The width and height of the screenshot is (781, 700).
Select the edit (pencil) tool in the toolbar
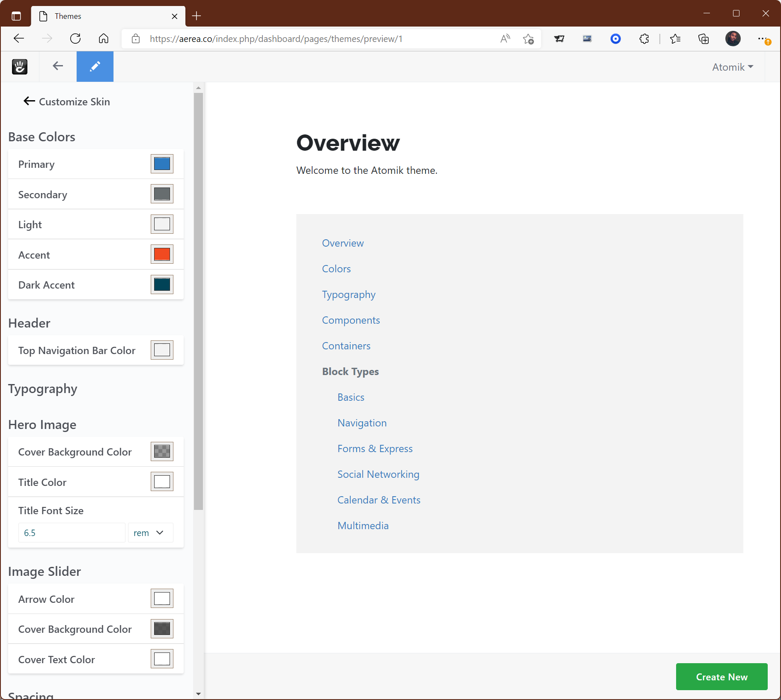pyautogui.click(x=95, y=66)
